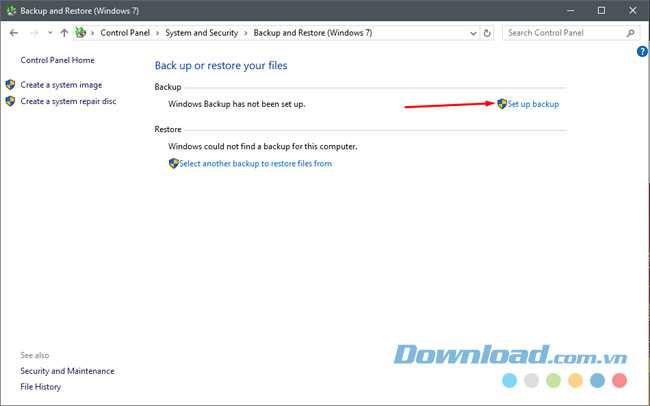Expand chevron after System and Security breadcrumb
650x406 pixels.
click(x=246, y=33)
